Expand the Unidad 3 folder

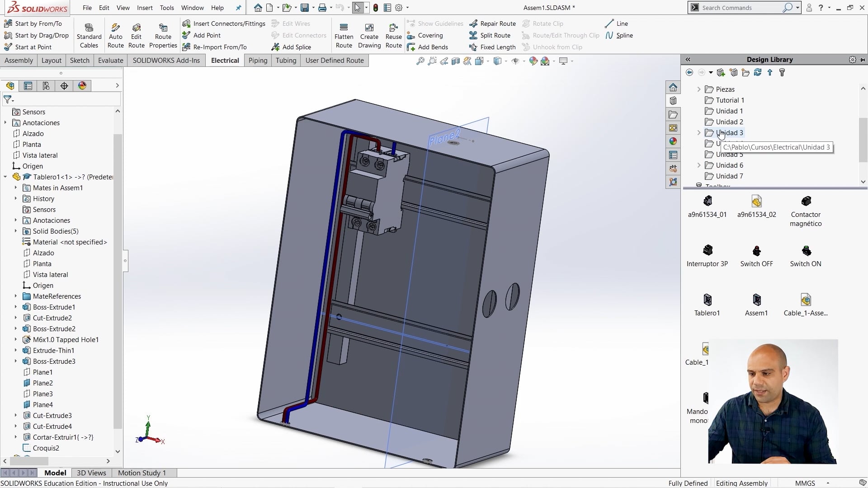pos(699,133)
